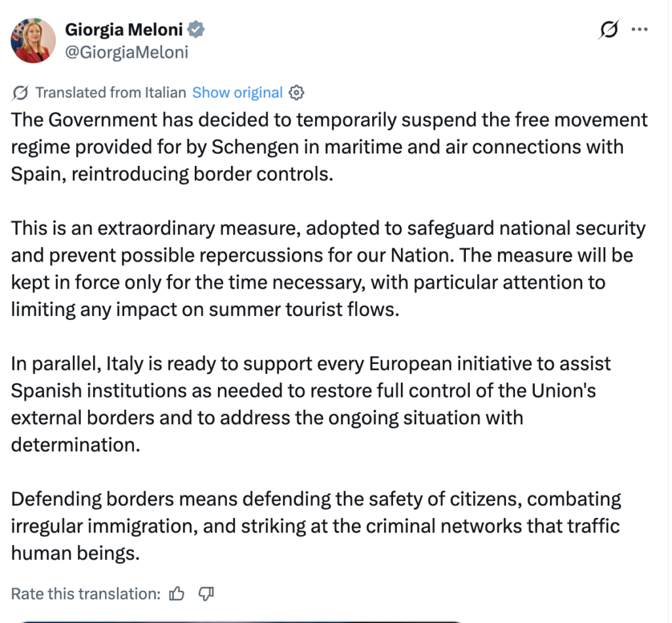Click the paragraph about suspending Schengen
Screen dimensions: 672x623
pos(329,147)
